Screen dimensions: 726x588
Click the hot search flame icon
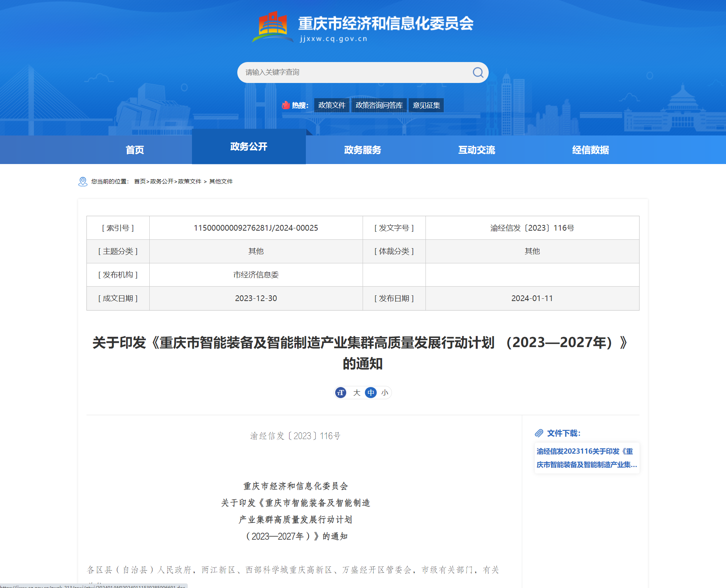click(x=286, y=105)
